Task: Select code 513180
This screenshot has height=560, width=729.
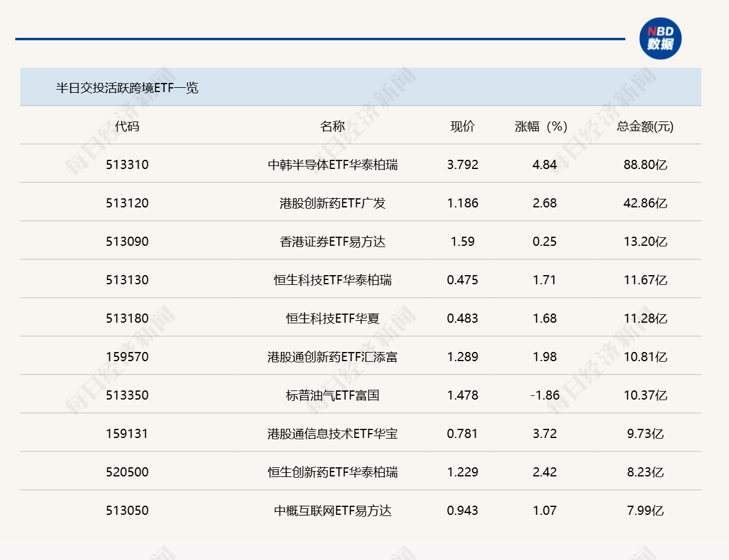Action: (128, 318)
